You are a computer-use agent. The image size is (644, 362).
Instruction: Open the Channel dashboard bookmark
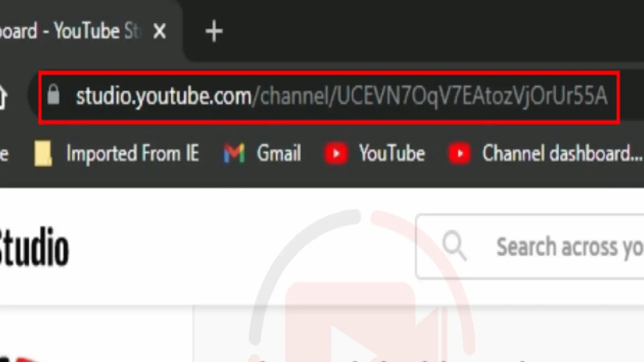pyautogui.click(x=562, y=154)
